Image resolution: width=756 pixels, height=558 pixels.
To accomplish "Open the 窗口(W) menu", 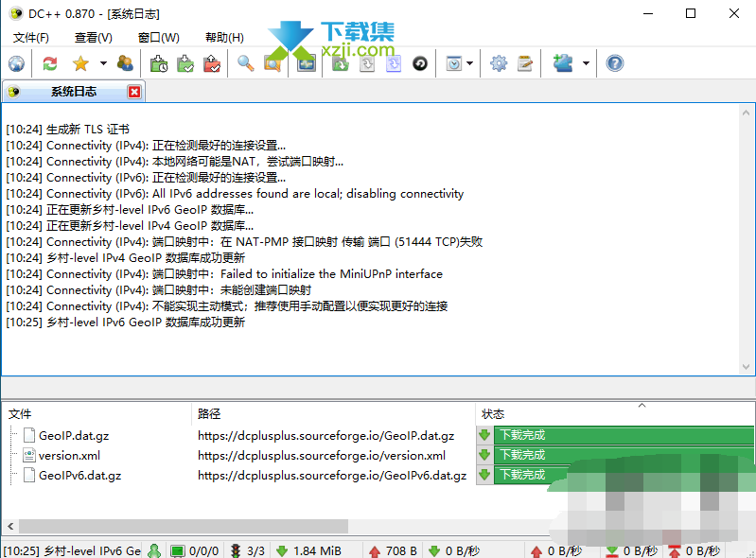I will pyautogui.click(x=159, y=38).
